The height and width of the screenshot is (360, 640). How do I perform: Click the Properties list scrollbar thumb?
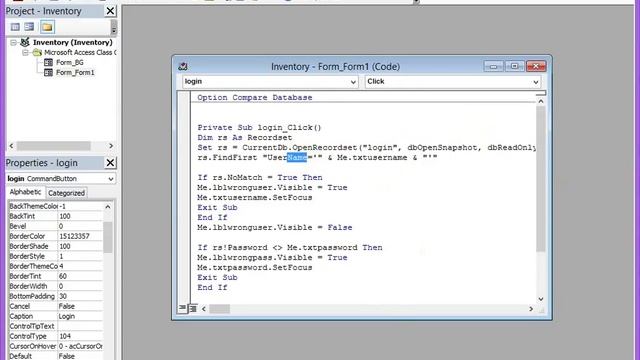coord(108,238)
